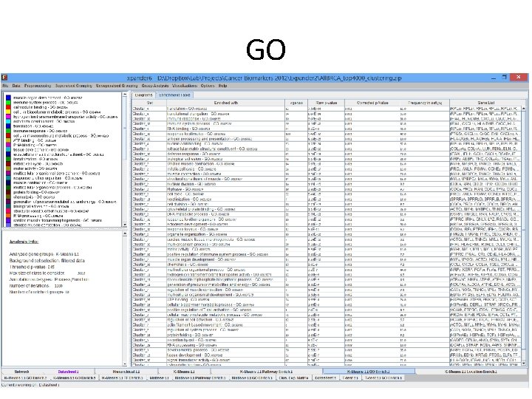Sort by the Gene List column header
The image size is (532, 399).
[486, 103]
